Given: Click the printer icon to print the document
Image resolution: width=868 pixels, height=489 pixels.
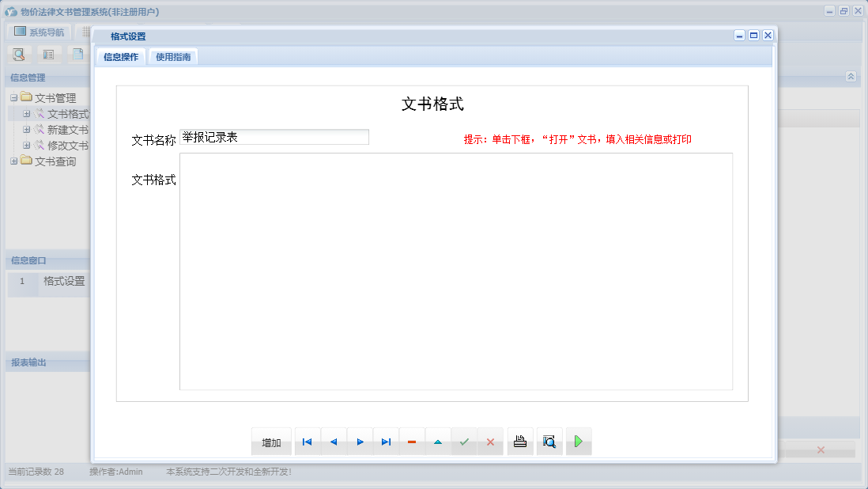Looking at the screenshot, I should tap(519, 442).
